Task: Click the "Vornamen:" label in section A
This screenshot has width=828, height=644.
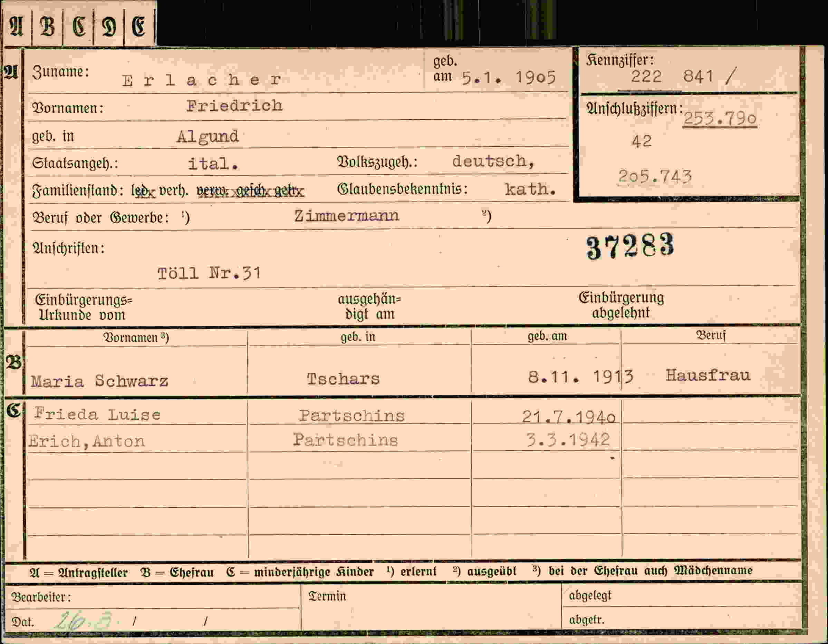Action: coord(68,108)
